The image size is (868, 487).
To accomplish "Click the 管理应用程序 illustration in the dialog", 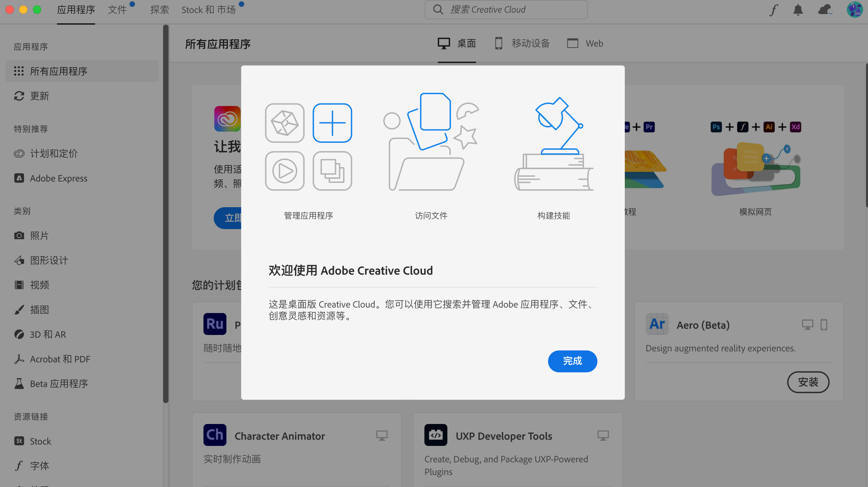I will coord(309,147).
